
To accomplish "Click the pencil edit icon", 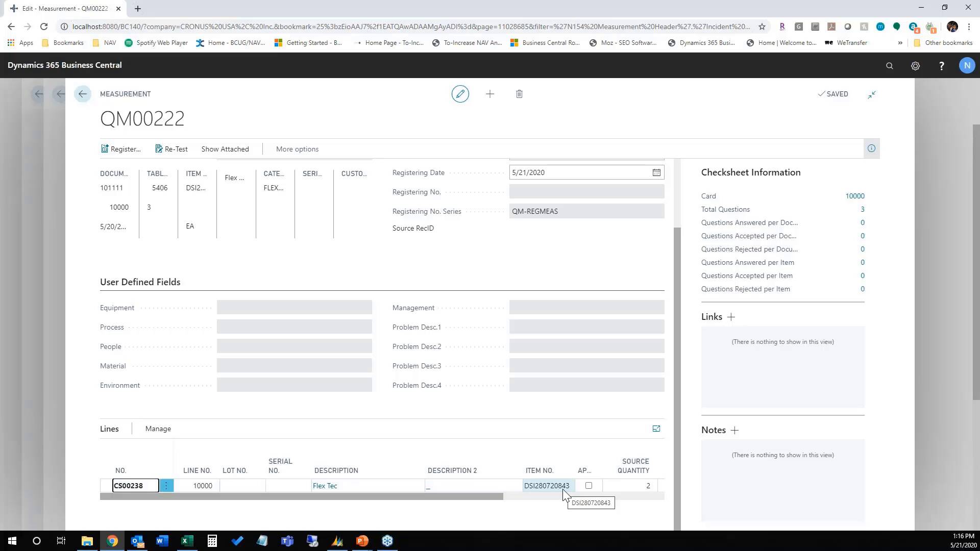I will pos(460,94).
